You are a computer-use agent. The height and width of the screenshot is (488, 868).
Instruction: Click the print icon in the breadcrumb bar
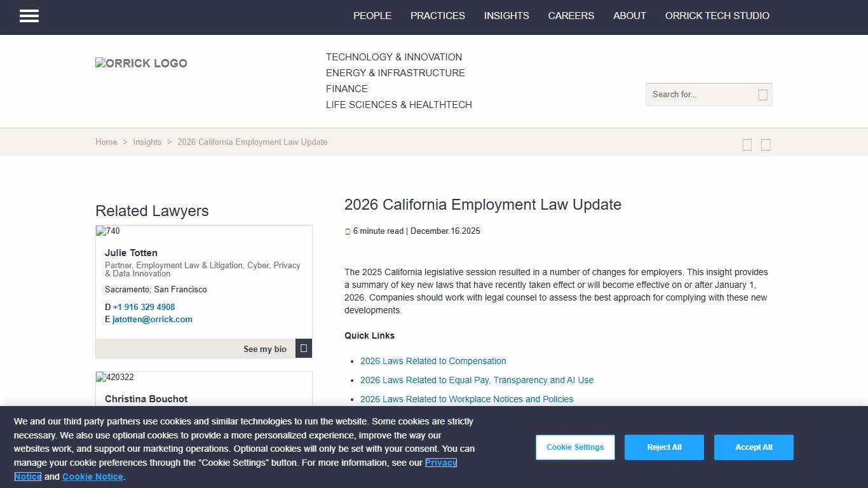click(x=765, y=144)
